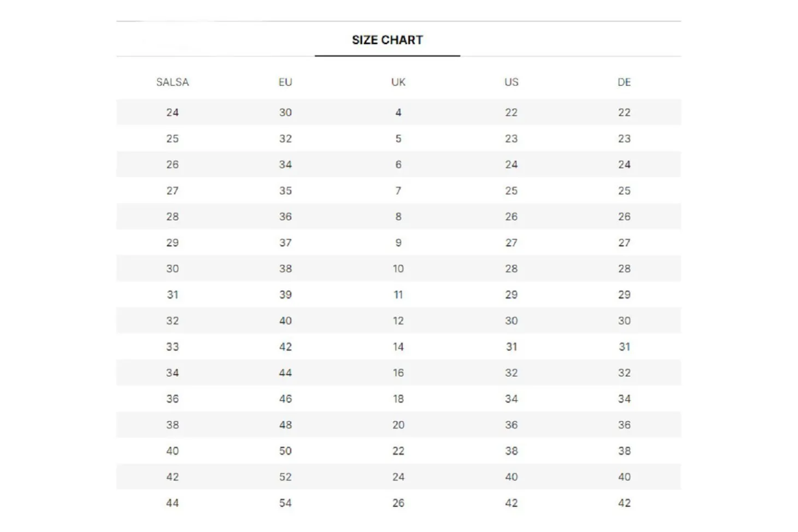Select SALSA size 44 cell
This screenshot has width=798, height=532.
(173, 503)
